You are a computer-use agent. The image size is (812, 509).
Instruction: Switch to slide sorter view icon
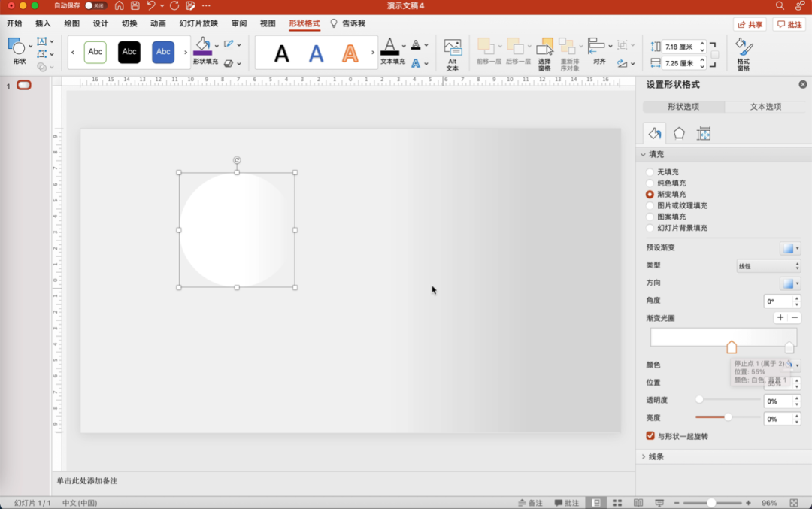(617, 503)
